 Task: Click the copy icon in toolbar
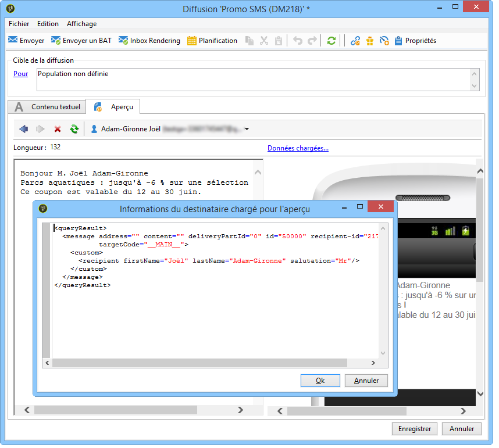(249, 41)
